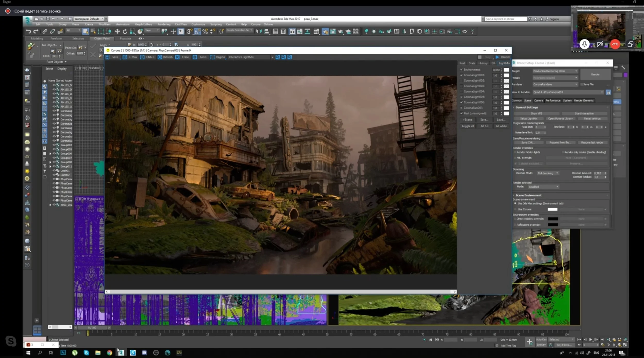The image size is (644, 358).
Task: Toggle the video camera icon in Skype
Action: click(x=600, y=44)
